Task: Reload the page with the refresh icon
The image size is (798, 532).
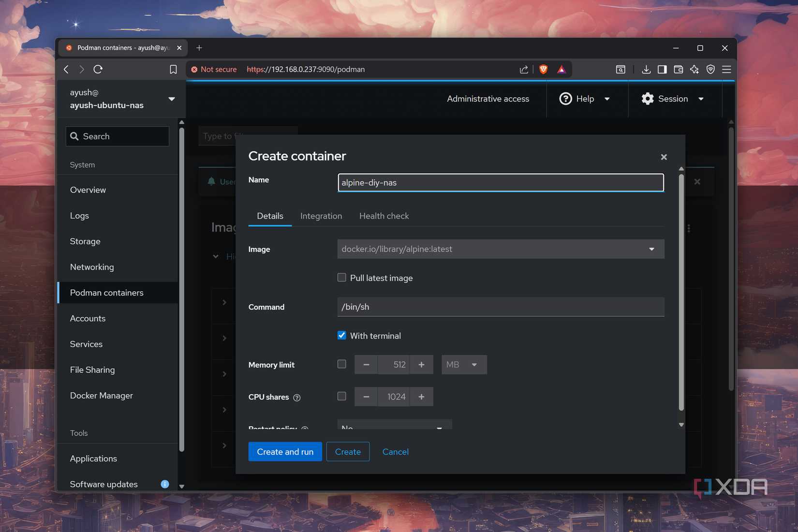Action: coord(98,69)
